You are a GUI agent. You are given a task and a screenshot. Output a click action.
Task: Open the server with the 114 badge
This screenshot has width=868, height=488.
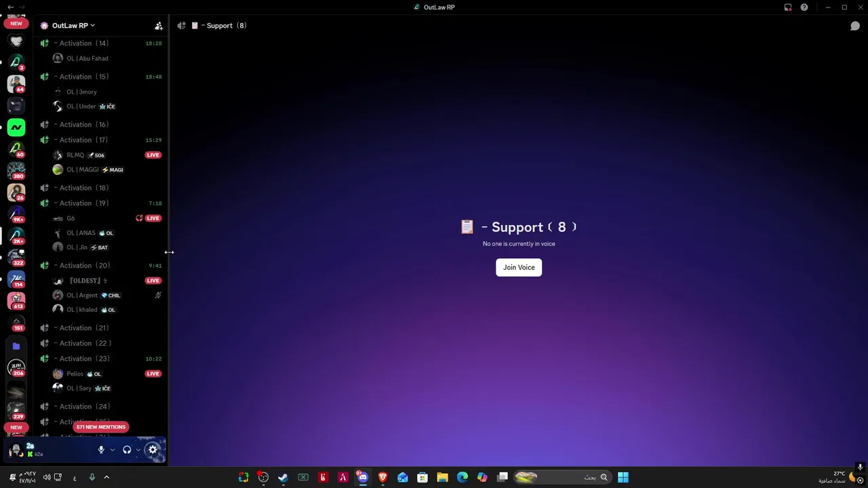point(16,279)
